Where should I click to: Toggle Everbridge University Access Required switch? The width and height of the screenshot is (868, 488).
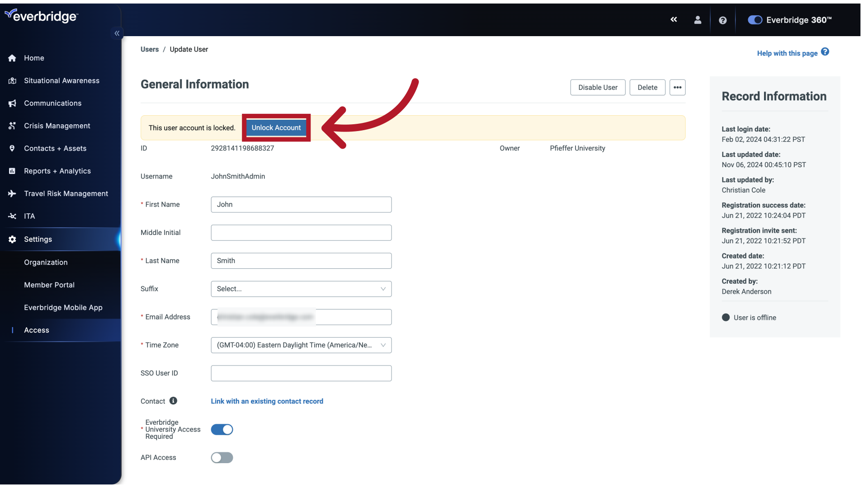point(222,429)
